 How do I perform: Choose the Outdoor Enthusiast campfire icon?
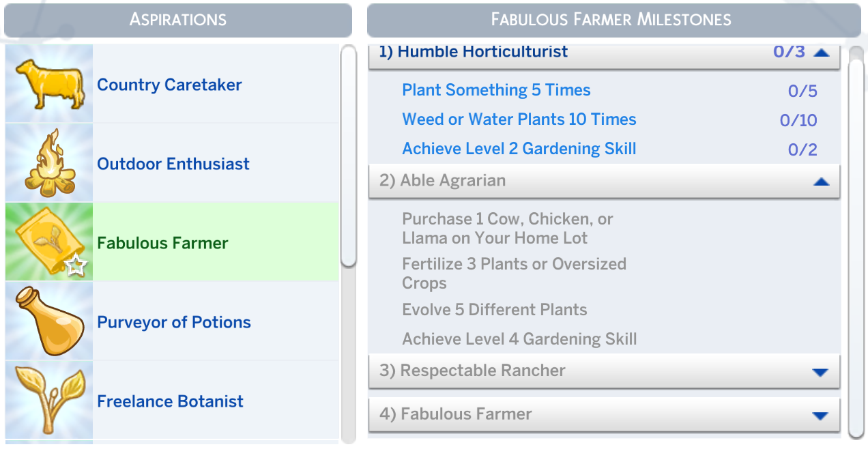point(50,164)
